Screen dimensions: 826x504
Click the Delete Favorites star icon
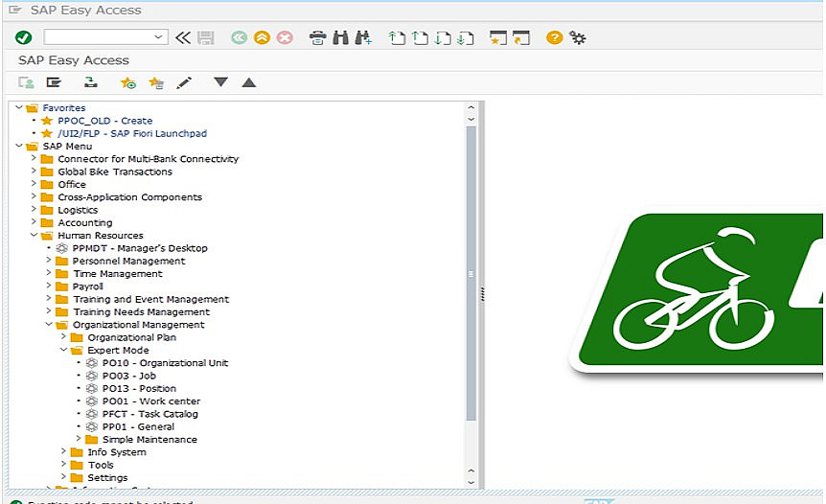tap(156, 82)
